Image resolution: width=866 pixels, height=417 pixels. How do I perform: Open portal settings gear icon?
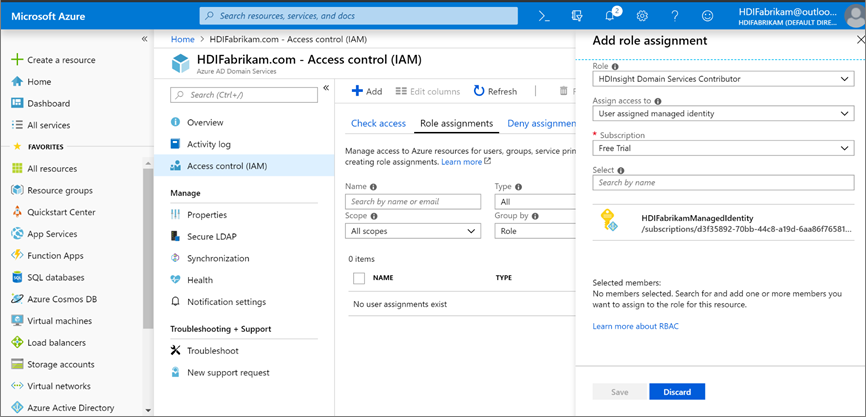tap(642, 16)
